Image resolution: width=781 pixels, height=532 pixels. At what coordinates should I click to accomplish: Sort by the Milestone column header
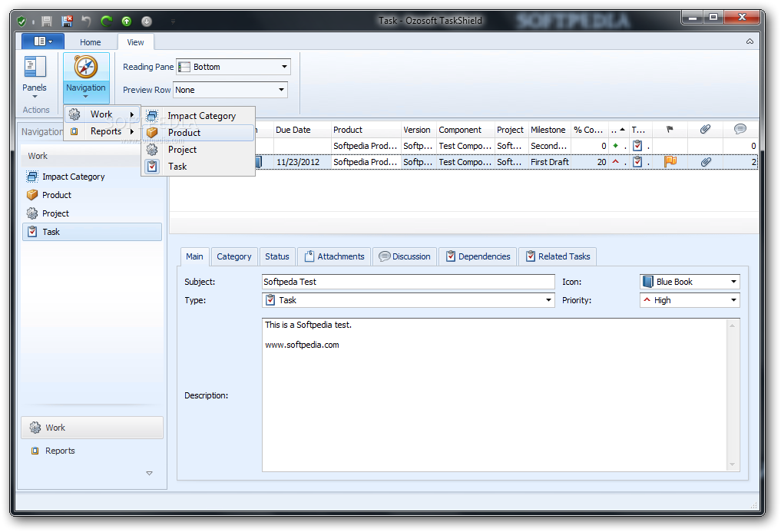click(x=549, y=130)
